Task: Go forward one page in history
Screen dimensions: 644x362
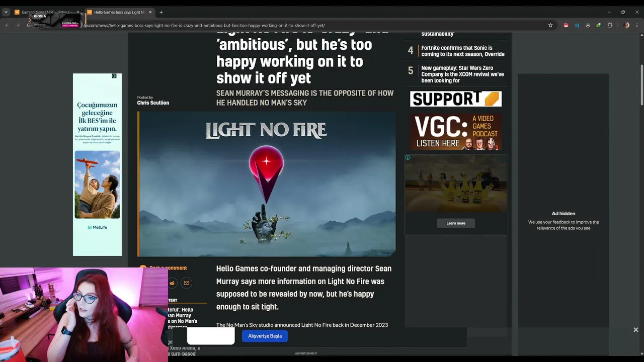Action: pos(18,25)
